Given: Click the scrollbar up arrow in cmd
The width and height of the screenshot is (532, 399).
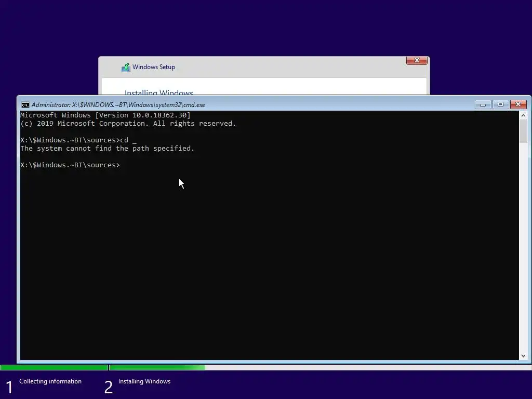Looking at the screenshot, I should pyautogui.click(x=523, y=115).
